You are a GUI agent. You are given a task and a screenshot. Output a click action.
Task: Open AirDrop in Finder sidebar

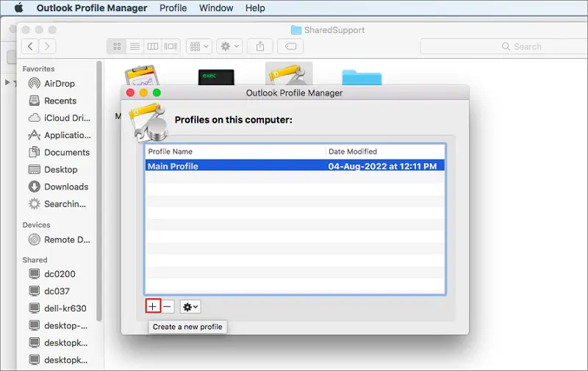point(60,84)
